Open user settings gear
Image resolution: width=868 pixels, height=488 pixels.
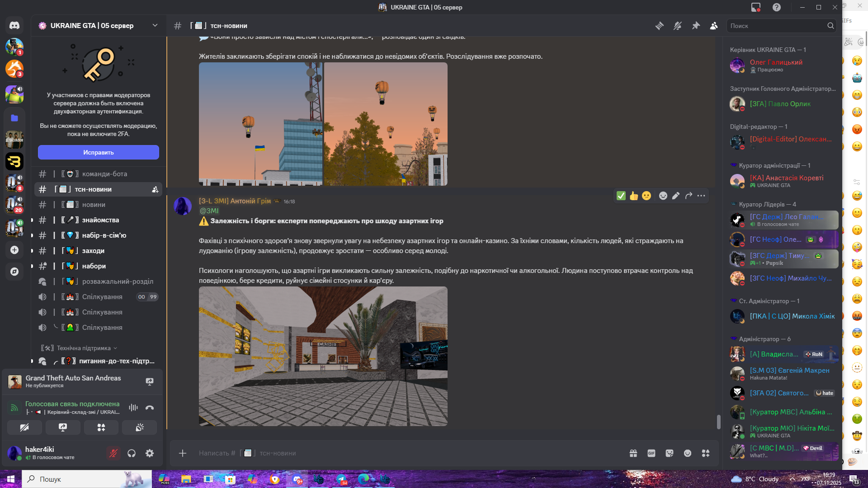[150, 453]
